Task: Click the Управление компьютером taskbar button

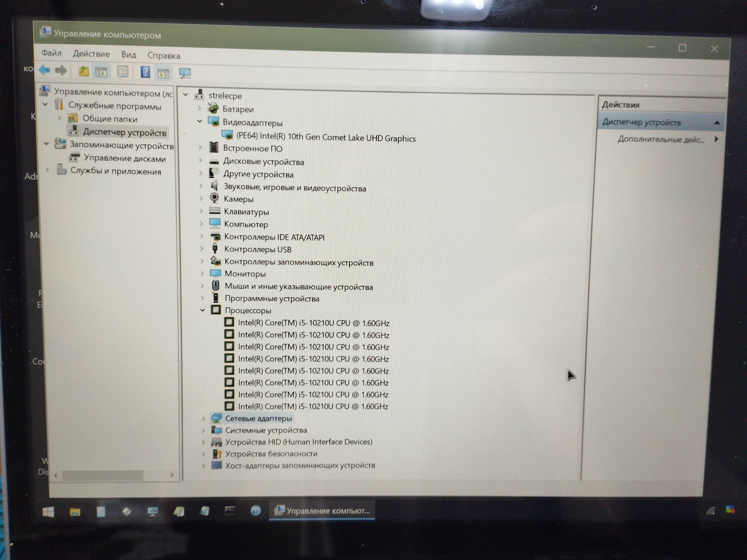Action: pos(322,510)
